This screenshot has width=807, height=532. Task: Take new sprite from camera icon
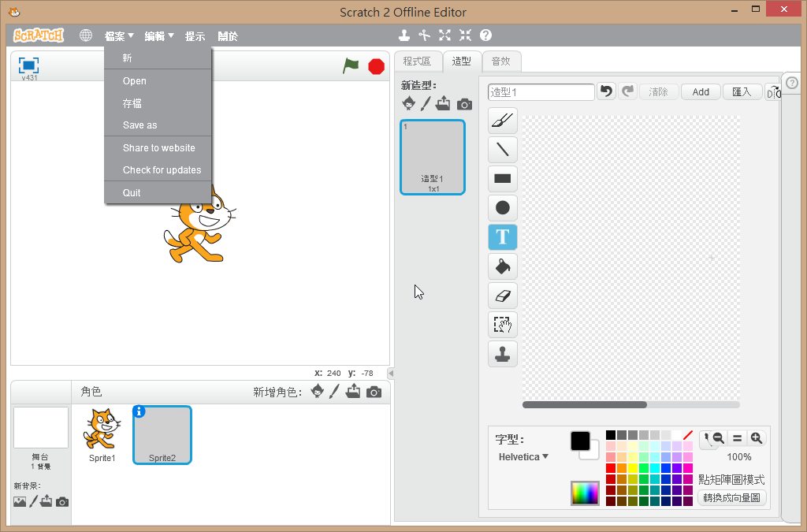[x=374, y=392]
